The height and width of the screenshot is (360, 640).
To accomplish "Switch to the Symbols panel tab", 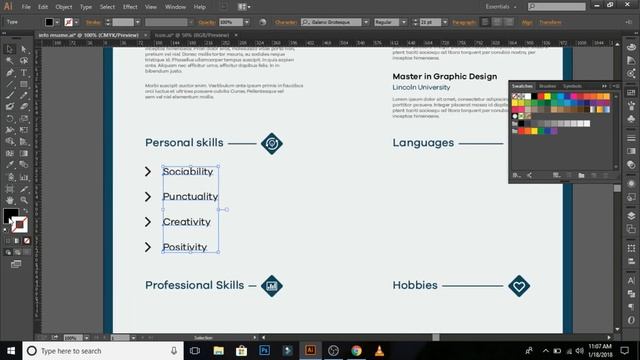I will click(572, 86).
